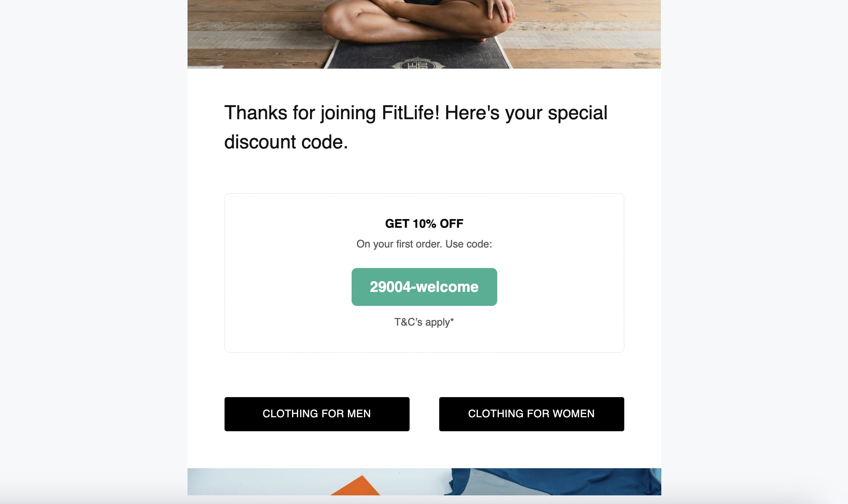Click the '10%' text in the offer heading
The width and height of the screenshot is (848, 504).
pos(424,224)
